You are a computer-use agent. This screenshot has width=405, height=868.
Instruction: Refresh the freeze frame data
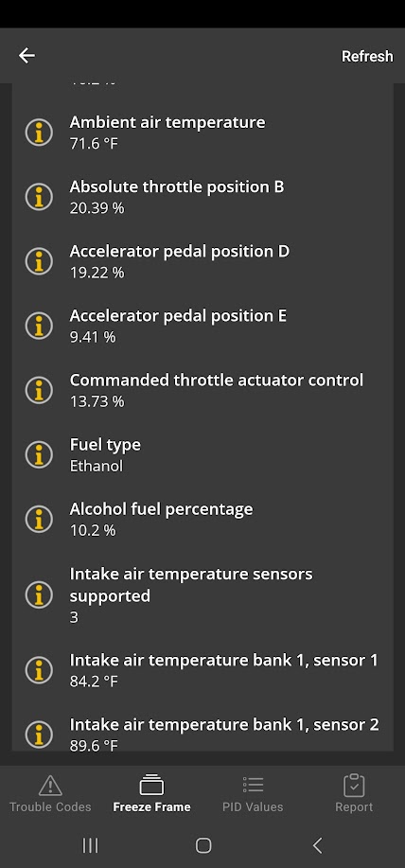point(367,56)
